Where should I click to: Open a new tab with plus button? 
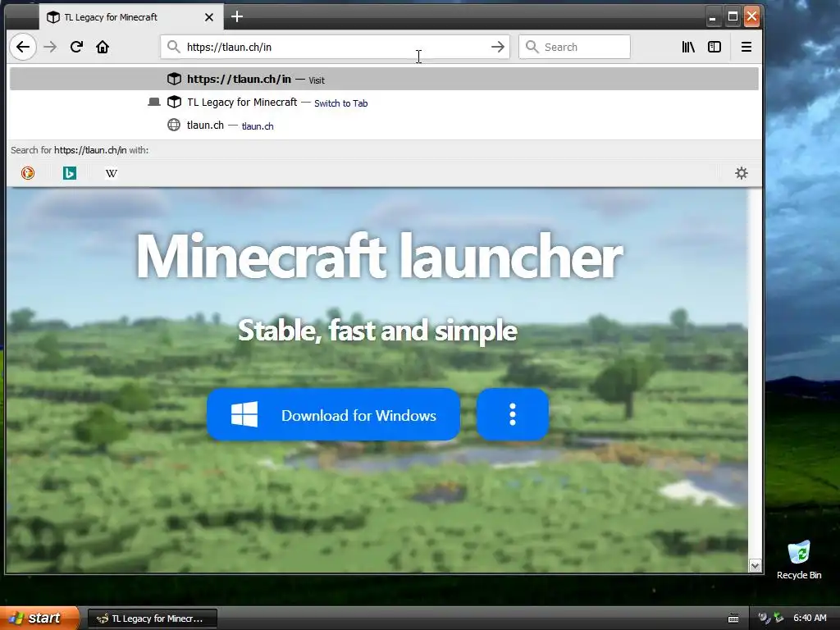coord(237,17)
